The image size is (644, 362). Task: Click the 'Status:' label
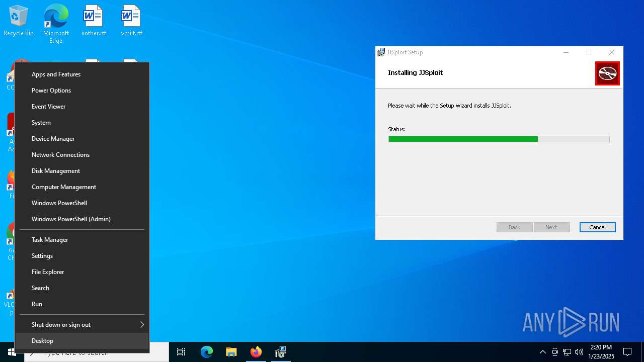tap(396, 129)
